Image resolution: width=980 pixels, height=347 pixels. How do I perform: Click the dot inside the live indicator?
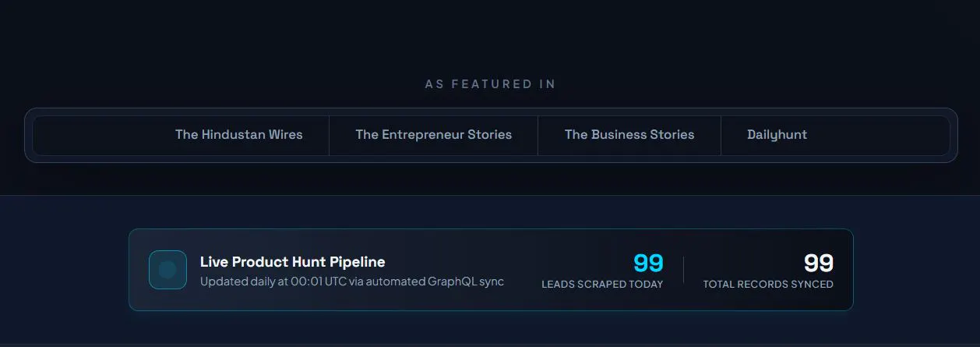point(167,270)
